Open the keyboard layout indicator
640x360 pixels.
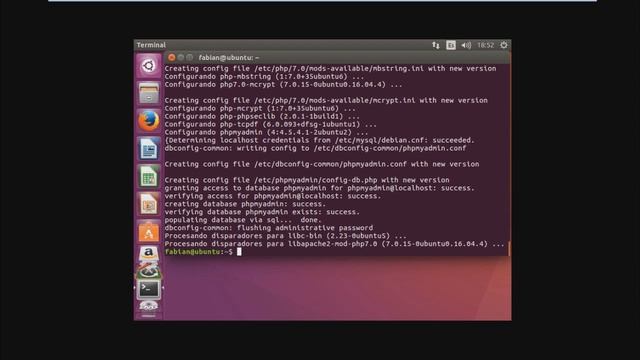[451, 45]
